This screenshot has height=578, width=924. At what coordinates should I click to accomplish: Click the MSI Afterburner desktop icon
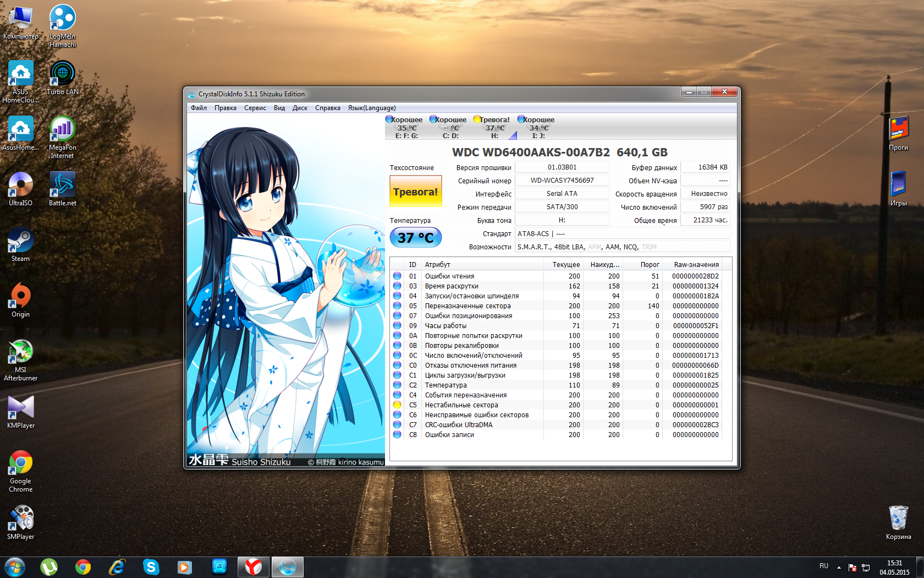coord(21,360)
